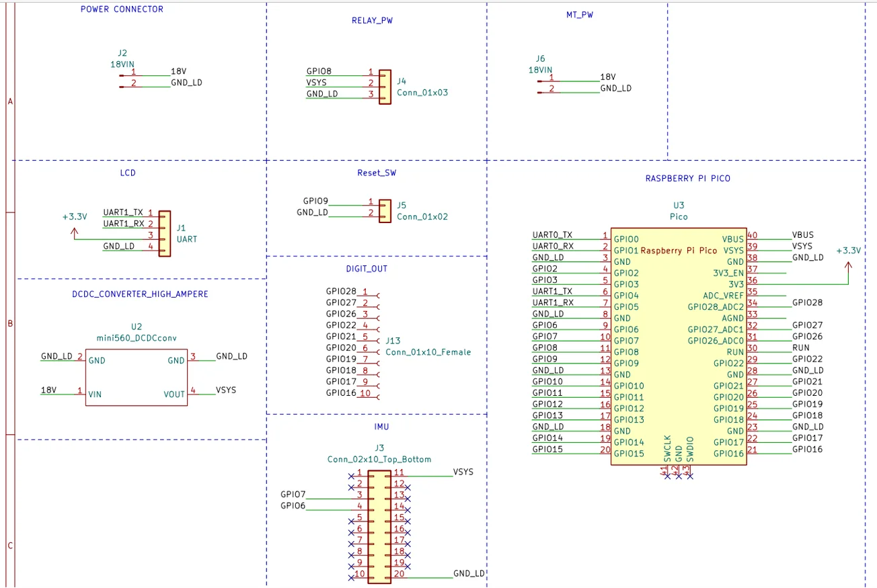877x588 pixels.
Task: Click the 18V net label at U2 VIN
Action: click(48, 390)
